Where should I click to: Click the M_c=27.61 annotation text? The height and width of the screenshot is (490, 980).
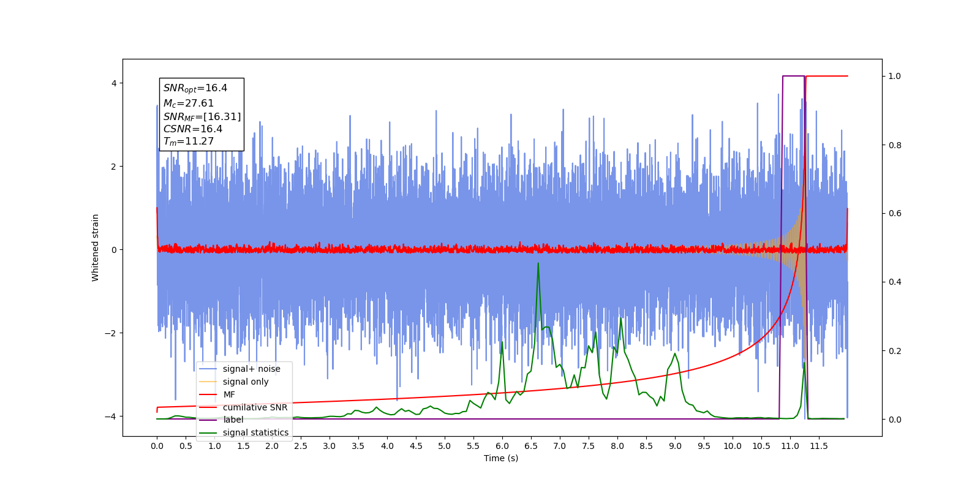189,104
